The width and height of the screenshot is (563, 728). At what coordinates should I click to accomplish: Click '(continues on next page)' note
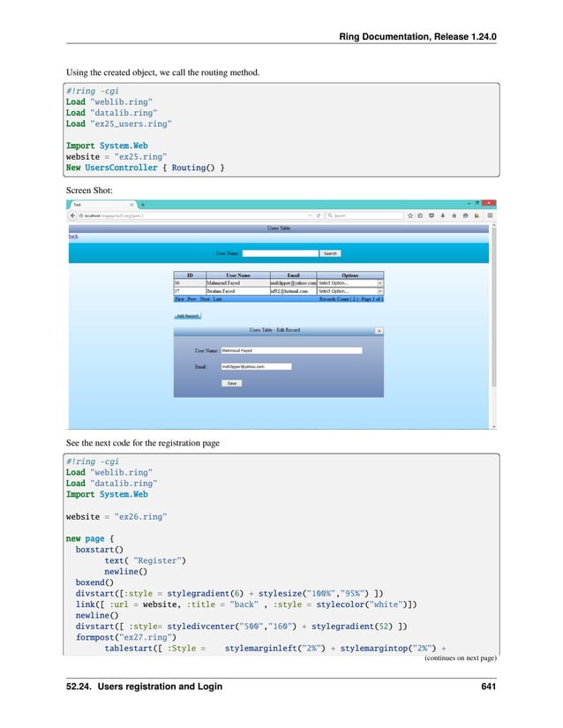(x=461, y=658)
